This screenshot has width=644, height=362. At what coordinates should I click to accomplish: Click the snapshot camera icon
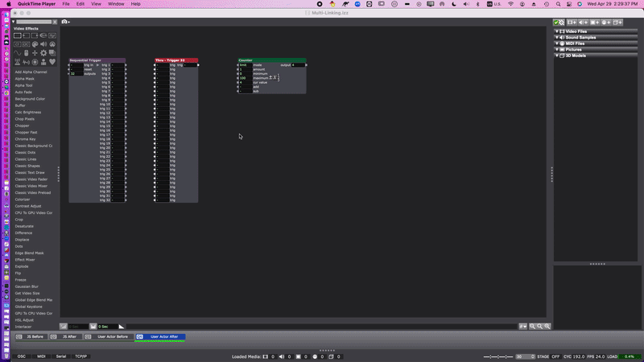(x=64, y=22)
